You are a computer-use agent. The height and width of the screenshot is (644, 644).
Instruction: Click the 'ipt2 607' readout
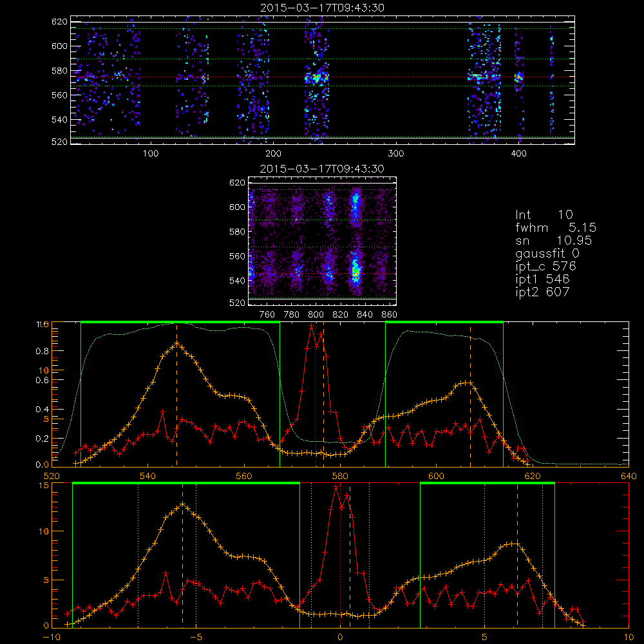pyautogui.click(x=542, y=292)
